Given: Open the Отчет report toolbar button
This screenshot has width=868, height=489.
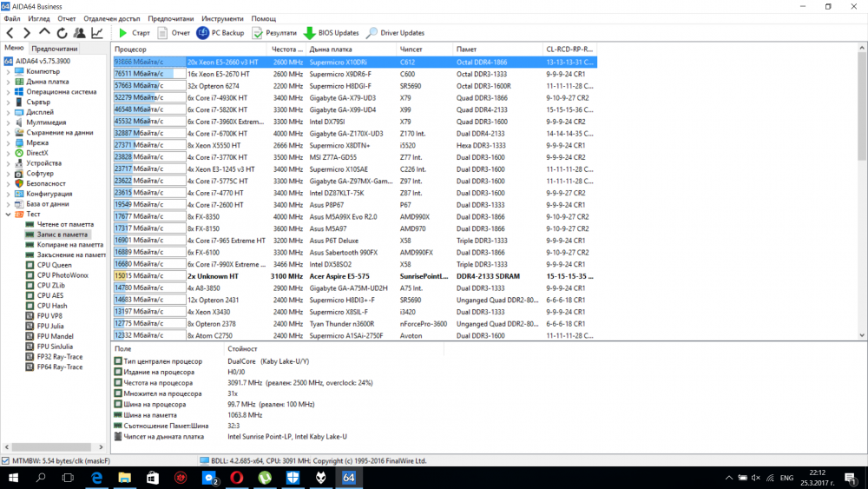Looking at the screenshot, I should pyautogui.click(x=174, y=33).
